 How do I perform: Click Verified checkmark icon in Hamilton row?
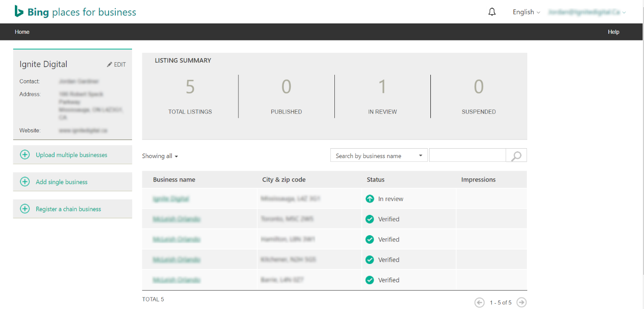pos(370,239)
